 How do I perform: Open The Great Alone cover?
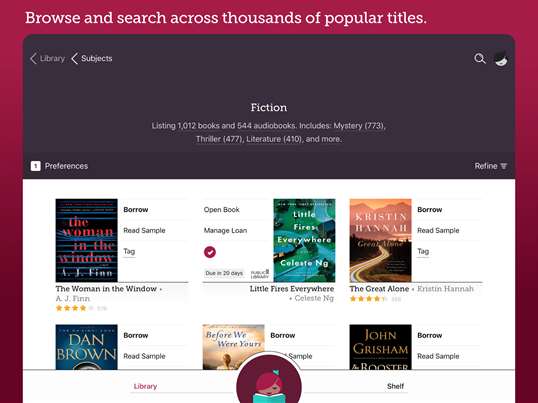coord(381,240)
